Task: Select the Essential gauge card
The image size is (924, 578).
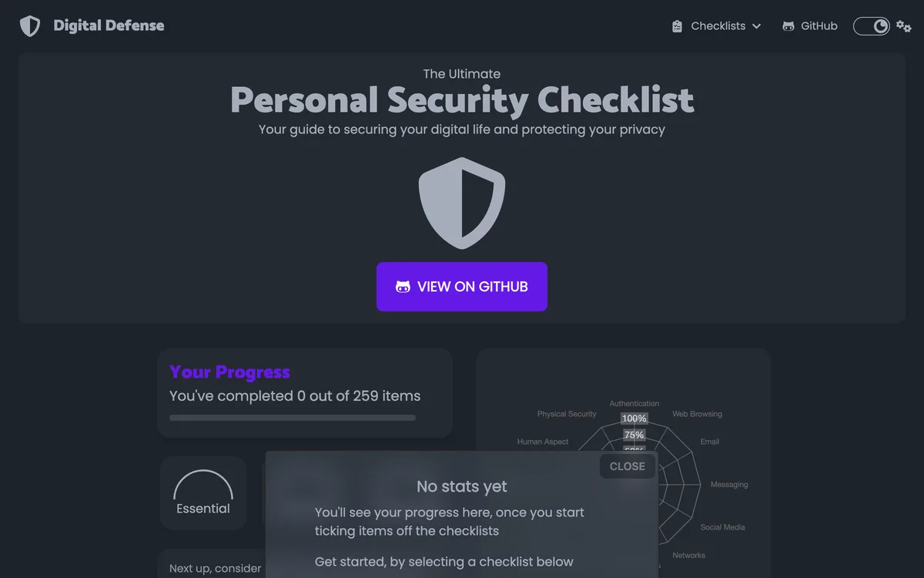Action: pyautogui.click(x=203, y=493)
